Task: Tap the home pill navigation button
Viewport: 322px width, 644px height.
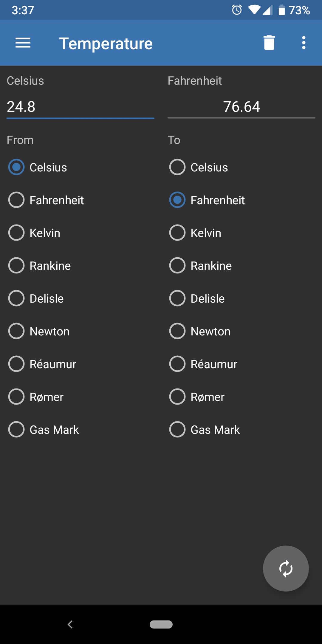Action: 161,624
